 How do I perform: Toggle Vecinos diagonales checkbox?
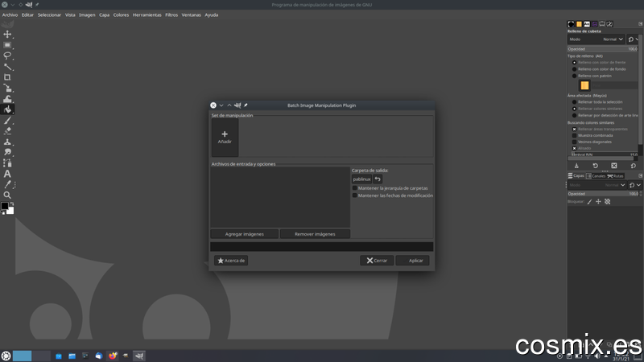574,142
